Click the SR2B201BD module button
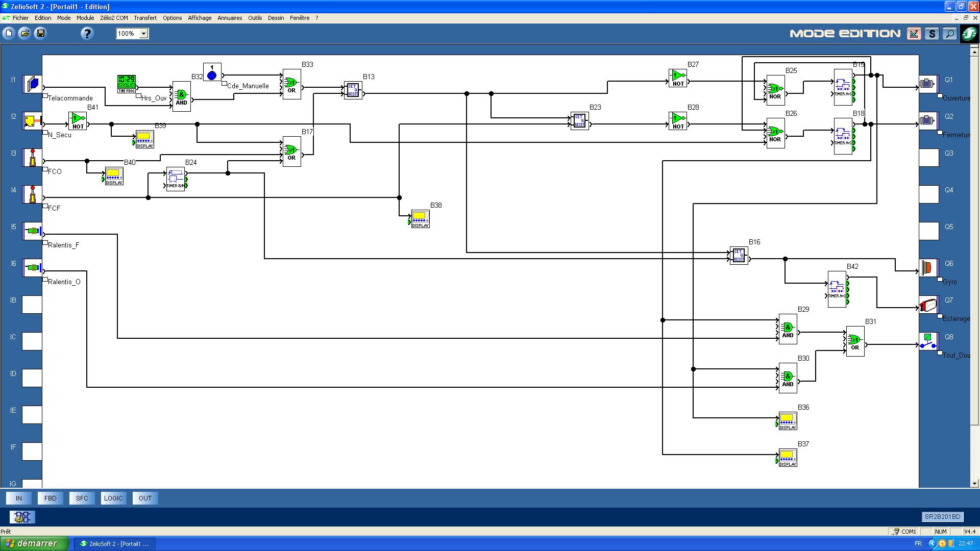The height and width of the screenshot is (551, 980). pyautogui.click(x=942, y=517)
